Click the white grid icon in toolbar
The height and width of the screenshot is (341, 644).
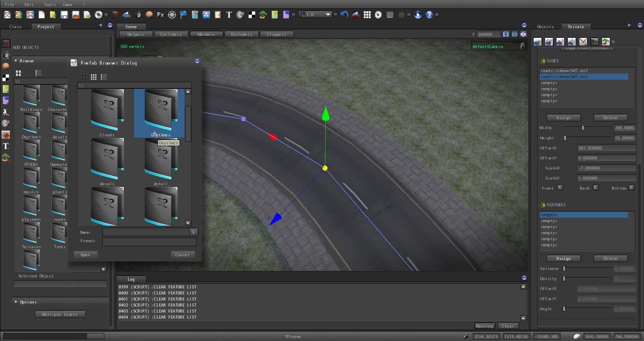pyautogui.click(x=367, y=15)
